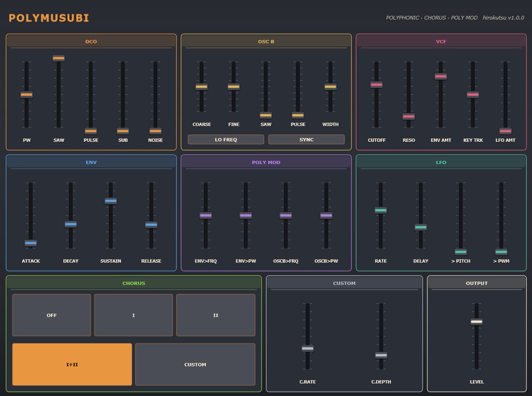The image size is (532, 396).
Task: Click the VCF RESO slider handle
Action: pos(408,117)
